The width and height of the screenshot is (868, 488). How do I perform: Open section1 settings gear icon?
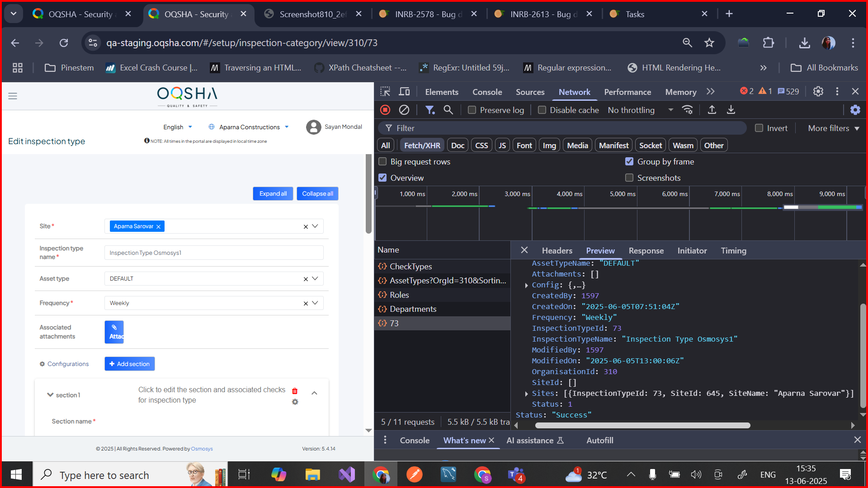(x=295, y=402)
